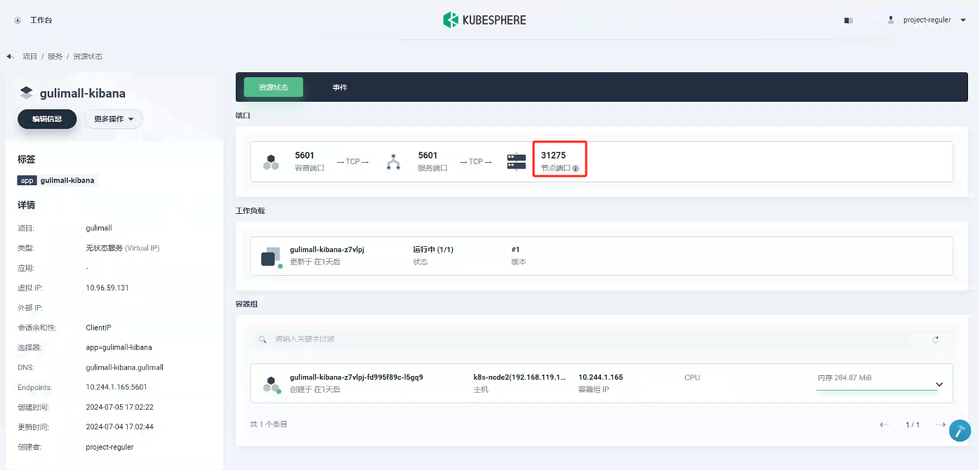Viewport: 980px width, 470px height.
Task: Switch to the 资源状态 tab
Action: pos(273,87)
